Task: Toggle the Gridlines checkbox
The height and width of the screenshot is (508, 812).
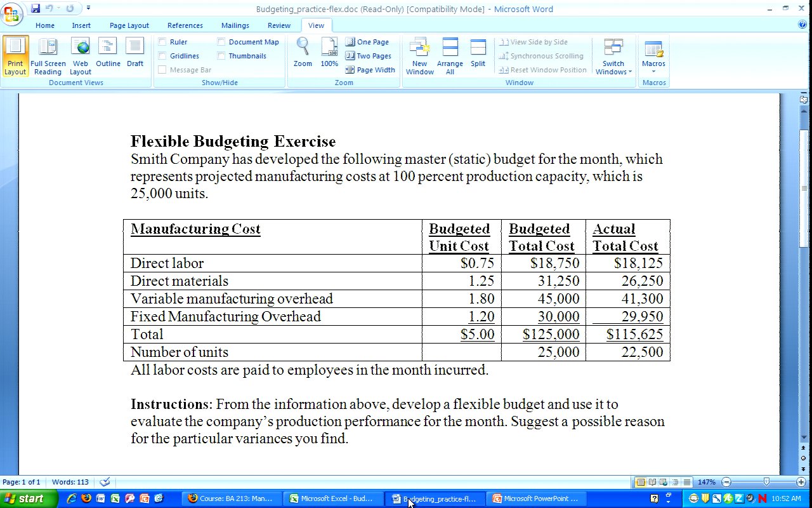Action: 163,56
